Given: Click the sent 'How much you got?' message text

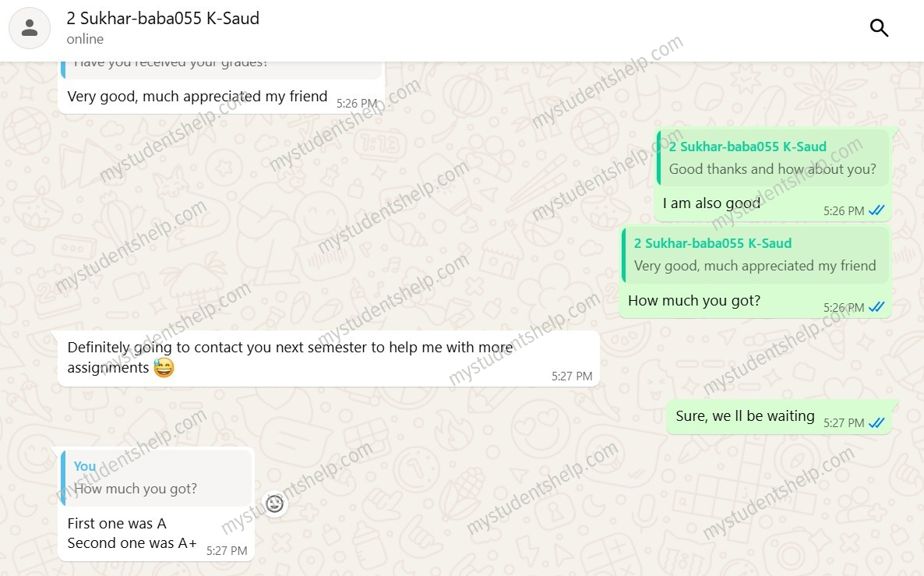Looking at the screenshot, I should (x=693, y=301).
